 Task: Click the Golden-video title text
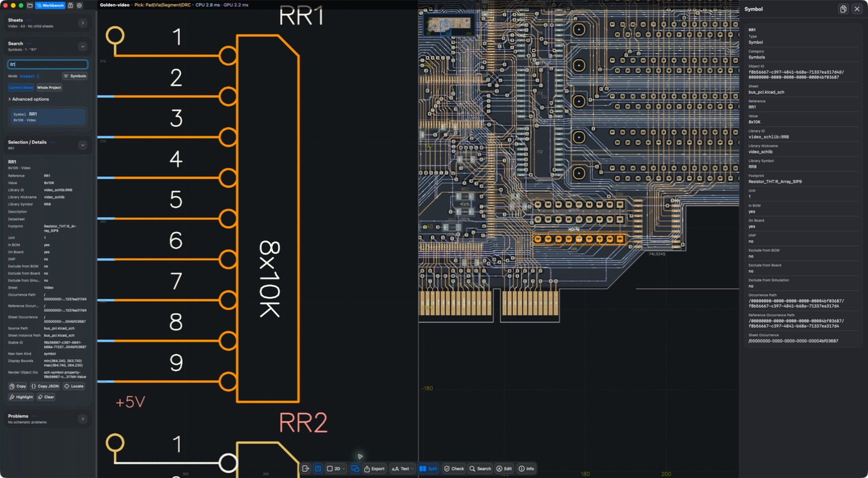coord(114,5)
